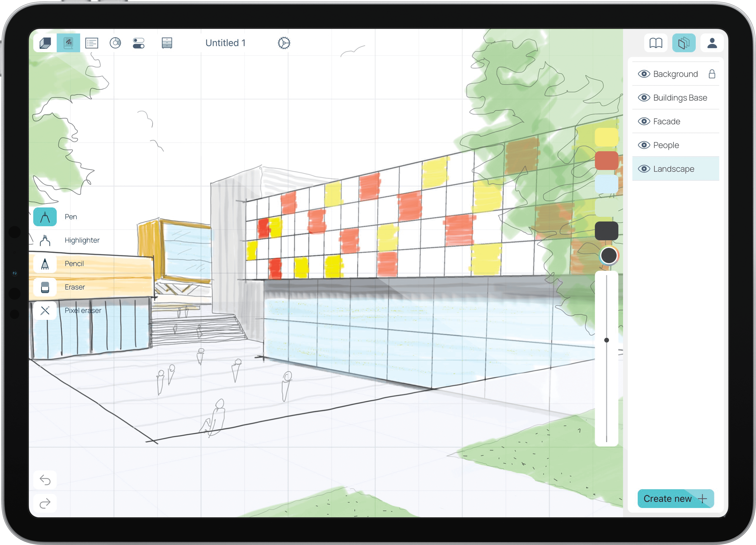
Task: Open the list view panel icon
Action: point(92,43)
